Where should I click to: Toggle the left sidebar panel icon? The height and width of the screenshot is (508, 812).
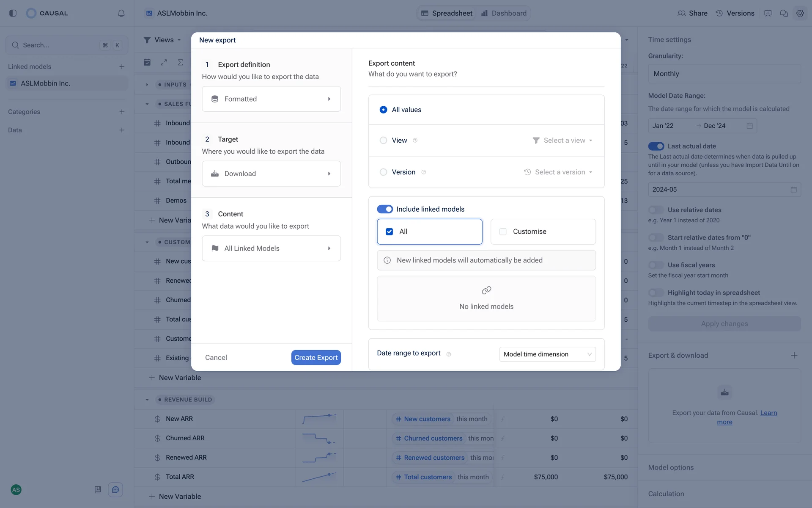pyautogui.click(x=13, y=13)
